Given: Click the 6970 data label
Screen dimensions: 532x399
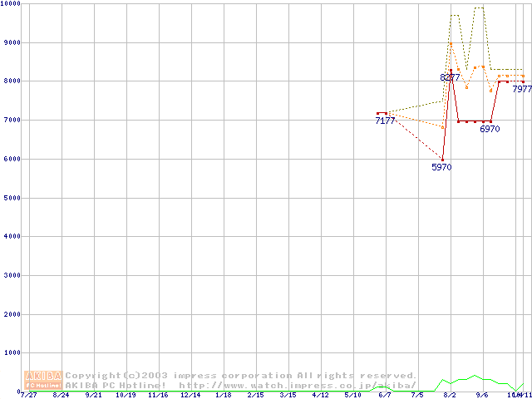Looking at the screenshot, I should [490, 130].
